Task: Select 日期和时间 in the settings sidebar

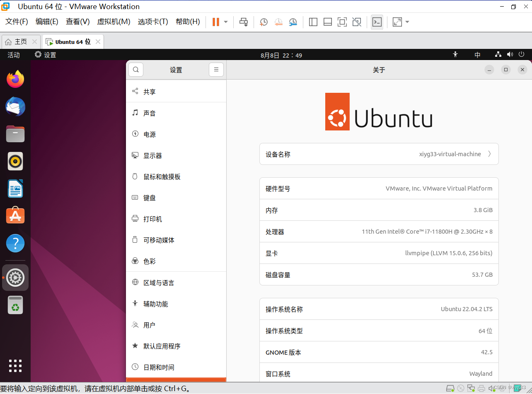Action: [176, 367]
